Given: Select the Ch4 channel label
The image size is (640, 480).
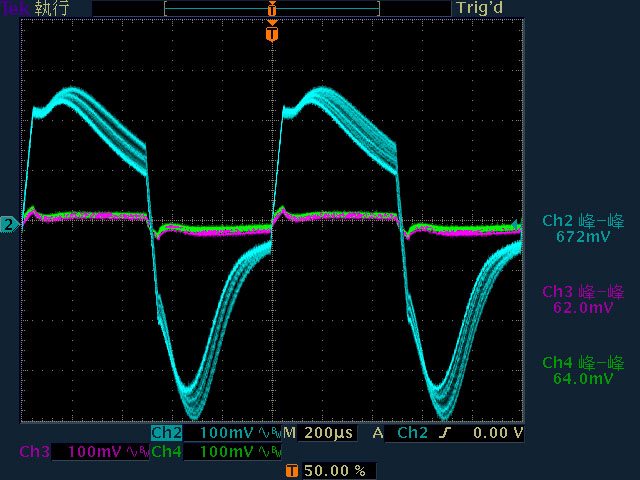Looking at the screenshot, I should [167, 452].
